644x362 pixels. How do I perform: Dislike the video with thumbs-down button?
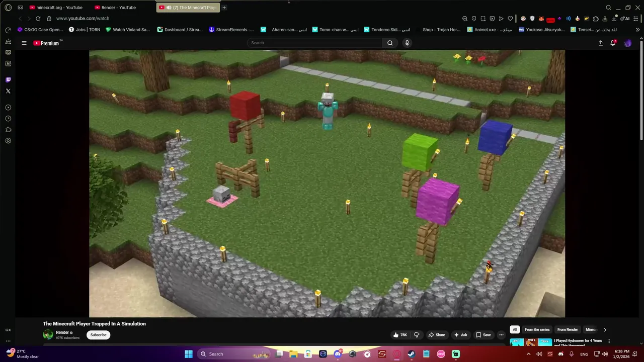point(417,335)
